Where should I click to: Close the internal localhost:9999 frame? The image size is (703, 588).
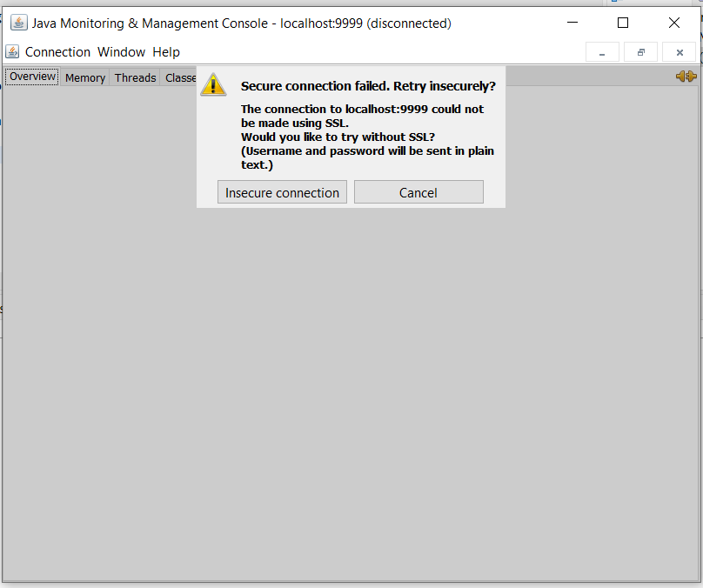pos(680,52)
